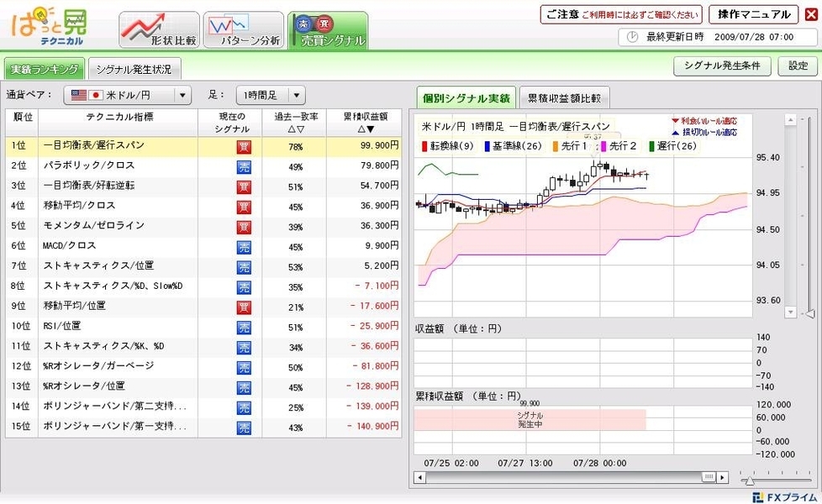Switch to the シグナル発生状況 tab
The width and height of the screenshot is (822, 504).
pyautogui.click(x=134, y=69)
